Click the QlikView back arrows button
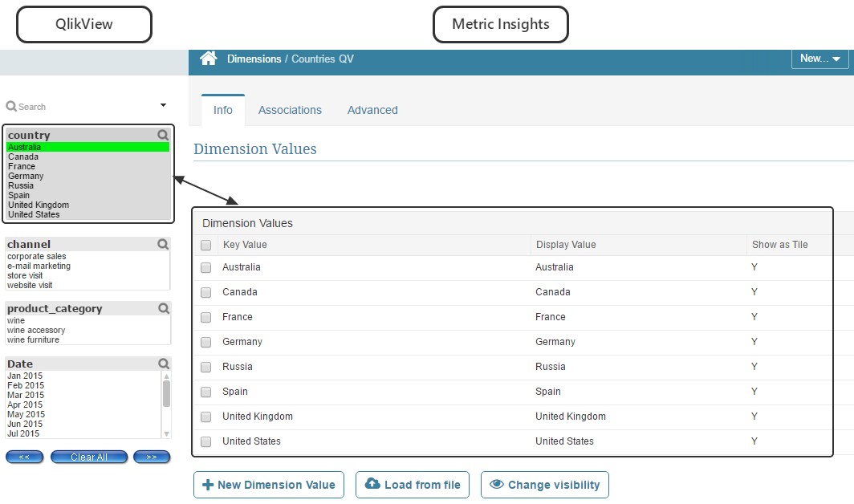The width and height of the screenshot is (854, 504). (25, 457)
